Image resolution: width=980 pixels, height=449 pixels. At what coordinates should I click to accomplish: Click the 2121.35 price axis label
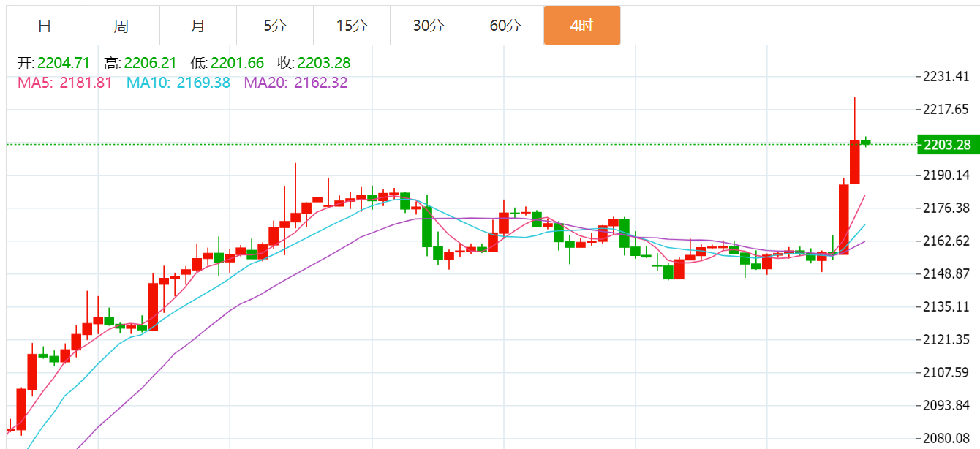(x=946, y=339)
